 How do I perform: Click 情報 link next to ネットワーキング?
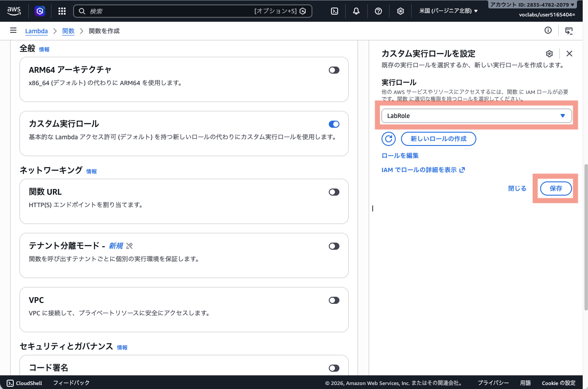[91, 171]
